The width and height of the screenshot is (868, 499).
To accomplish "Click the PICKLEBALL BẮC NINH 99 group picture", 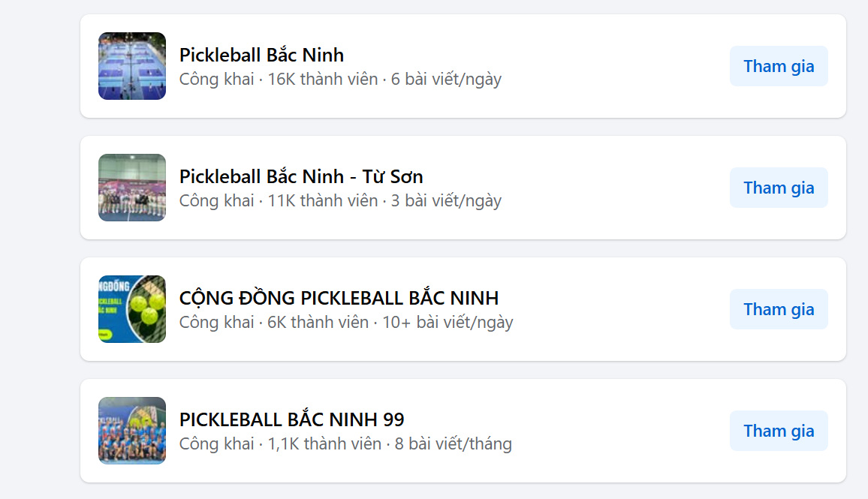I will coord(132,431).
